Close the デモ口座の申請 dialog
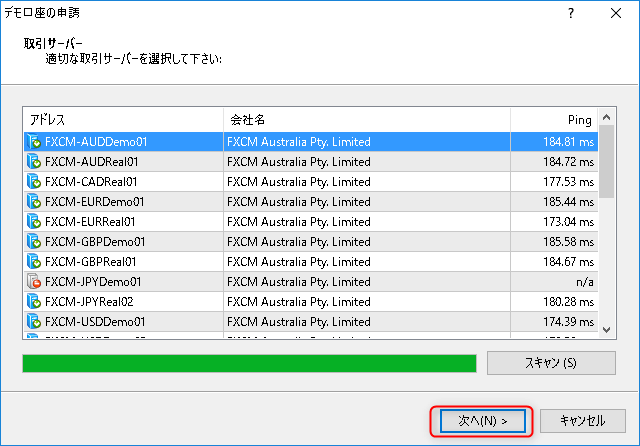640x446 pixels. click(616, 13)
